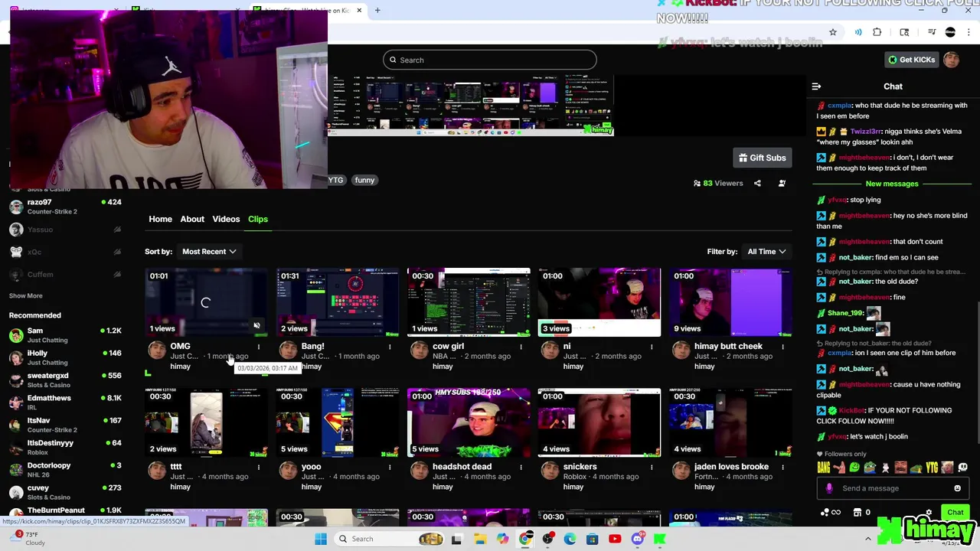Switch to the Home tab
The image size is (980, 551).
[x=160, y=219]
